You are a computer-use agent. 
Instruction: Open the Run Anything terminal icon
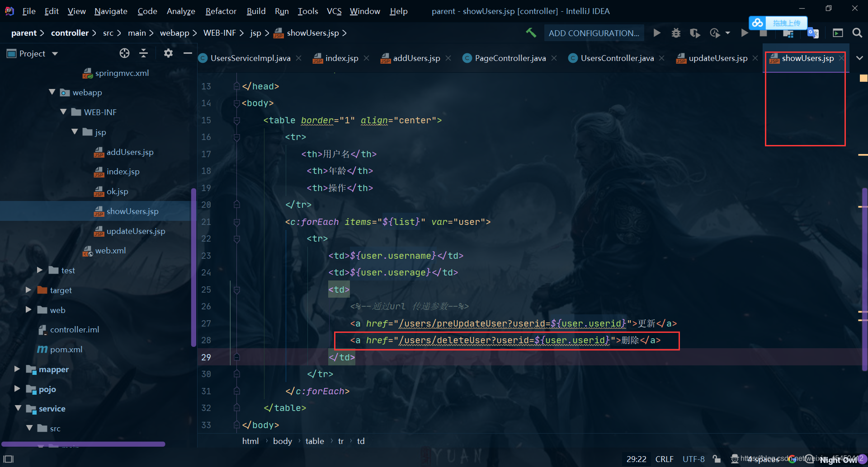[838, 33]
